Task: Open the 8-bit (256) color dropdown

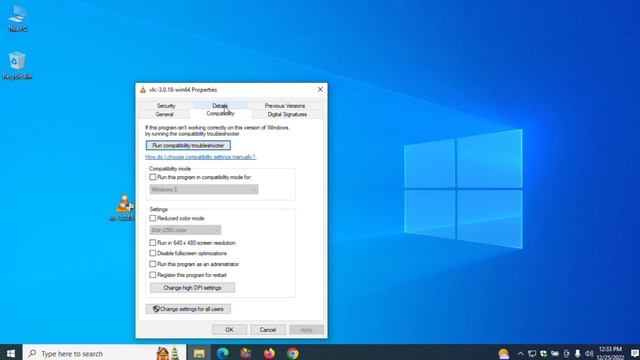Action: click(x=185, y=230)
